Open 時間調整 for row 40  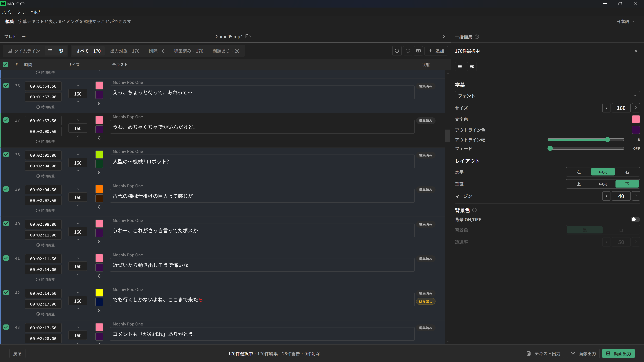click(x=45, y=245)
